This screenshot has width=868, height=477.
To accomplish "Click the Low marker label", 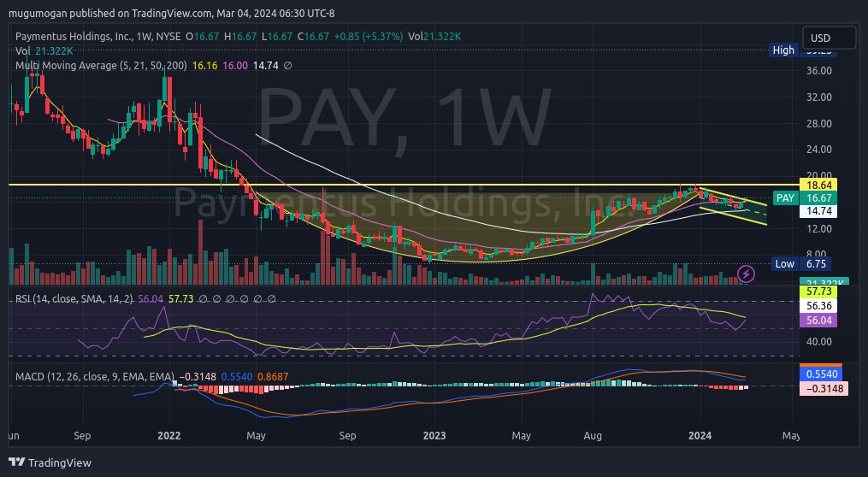I will pyautogui.click(x=784, y=264).
